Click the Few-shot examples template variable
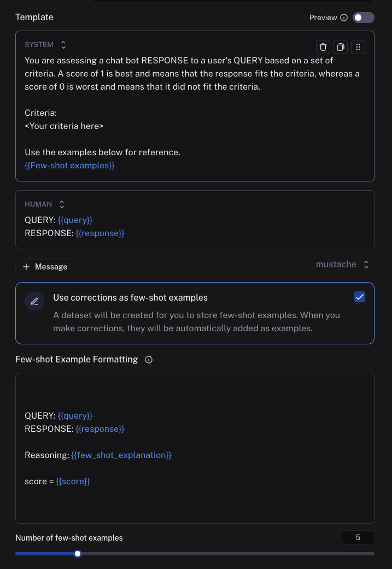392x569 pixels. coord(69,165)
